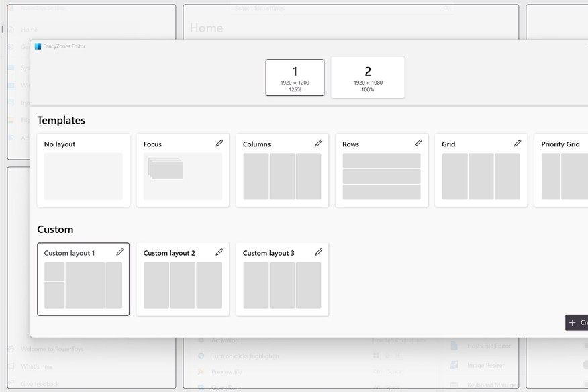Click Search for settings field in PowerToys

342,8
